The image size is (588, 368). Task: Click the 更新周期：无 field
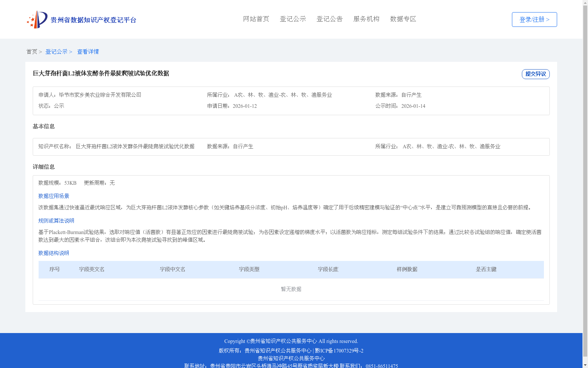(x=99, y=183)
